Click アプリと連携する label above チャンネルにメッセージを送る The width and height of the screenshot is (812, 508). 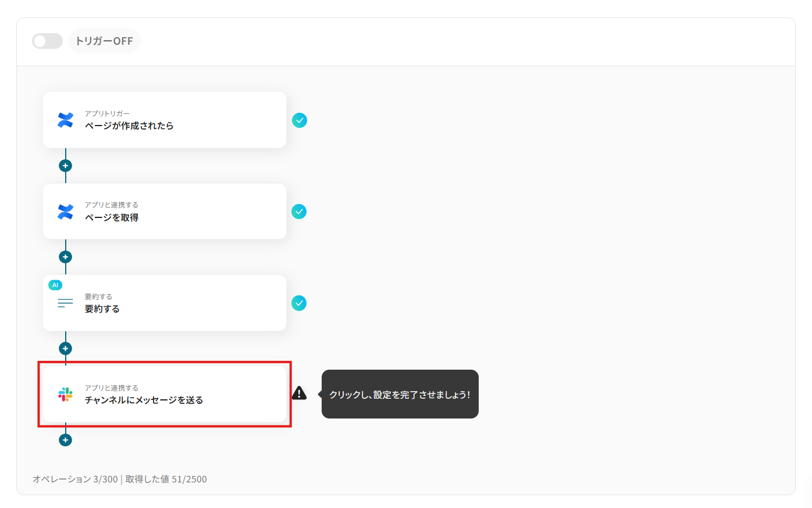(x=112, y=388)
